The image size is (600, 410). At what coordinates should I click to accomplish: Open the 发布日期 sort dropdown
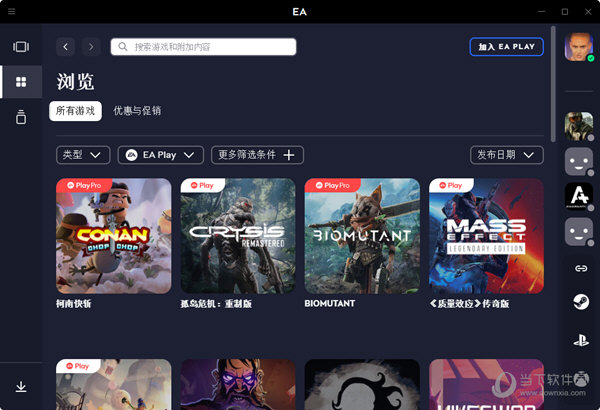(507, 155)
